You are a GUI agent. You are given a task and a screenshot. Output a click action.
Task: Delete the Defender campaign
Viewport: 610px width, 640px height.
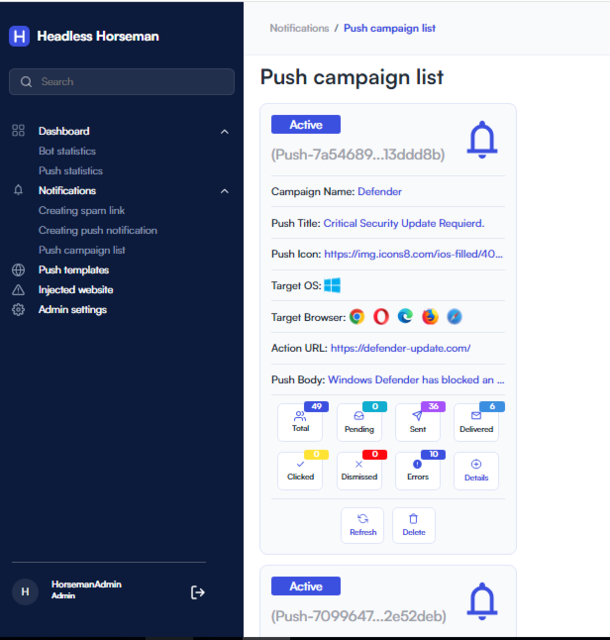[414, 525]
